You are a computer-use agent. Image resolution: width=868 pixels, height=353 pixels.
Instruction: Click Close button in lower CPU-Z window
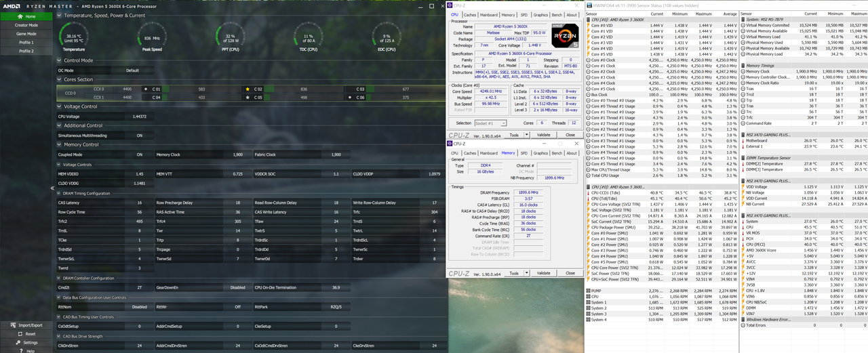click(x=570, y=273)
